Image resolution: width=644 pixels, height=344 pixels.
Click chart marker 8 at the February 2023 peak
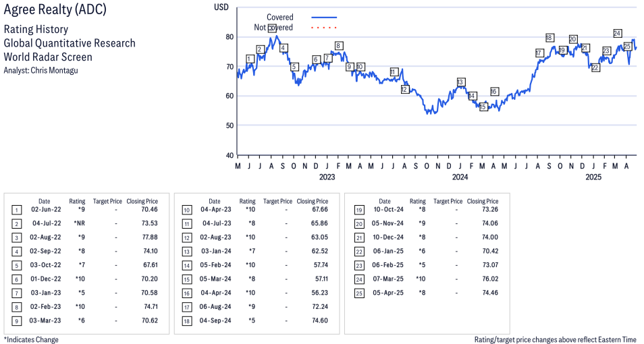click(x=338, y=46)
